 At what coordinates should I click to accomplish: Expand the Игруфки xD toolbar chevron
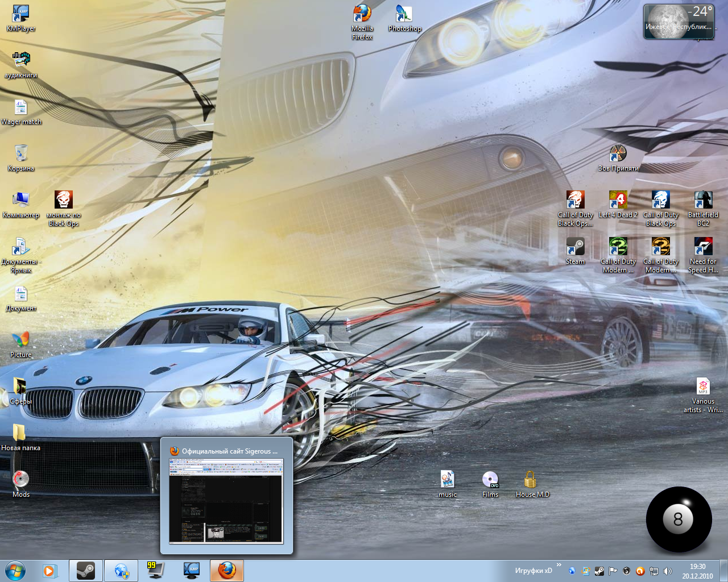[x=559, y=565]
